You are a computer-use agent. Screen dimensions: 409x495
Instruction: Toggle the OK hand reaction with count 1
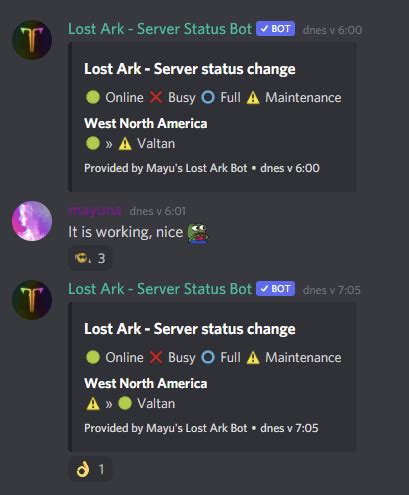tap(90, 469)
